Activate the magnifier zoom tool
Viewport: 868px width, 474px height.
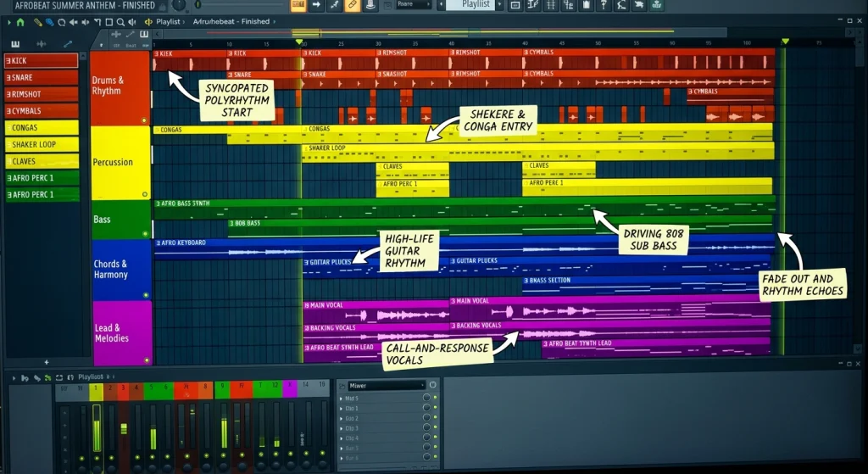[x=120, y=22]
